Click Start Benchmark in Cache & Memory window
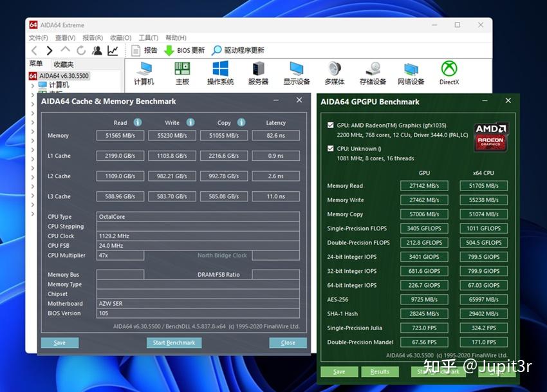The image size is (547, 392). (x=174, y=343)
